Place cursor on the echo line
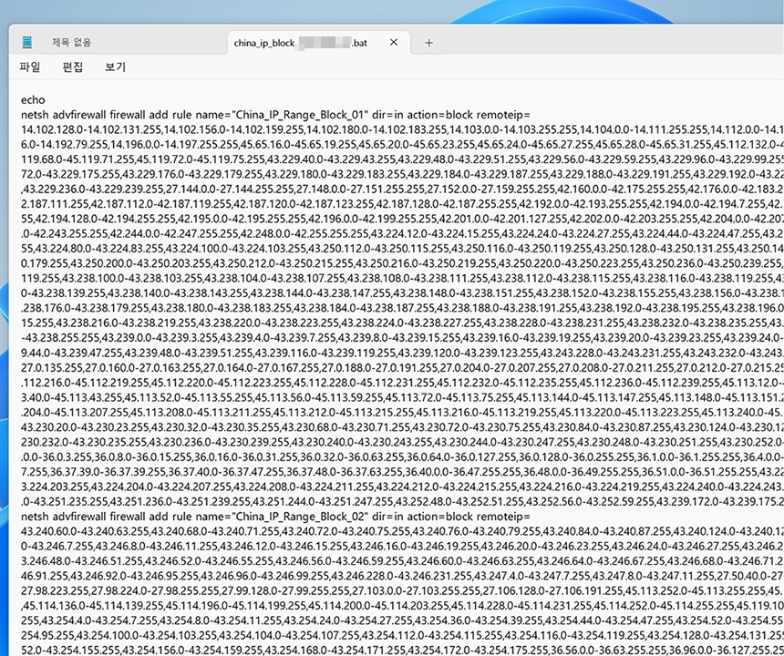This screenshot has width=784, height=656. [33, 101]
